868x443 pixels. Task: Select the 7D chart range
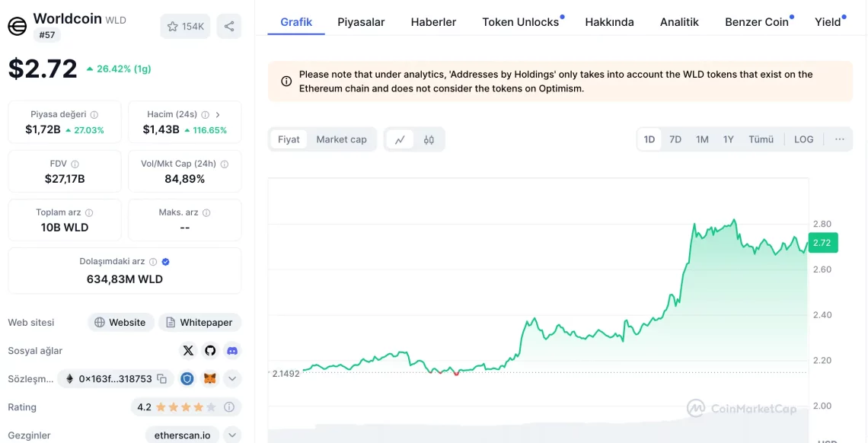(x=675, y=139)
